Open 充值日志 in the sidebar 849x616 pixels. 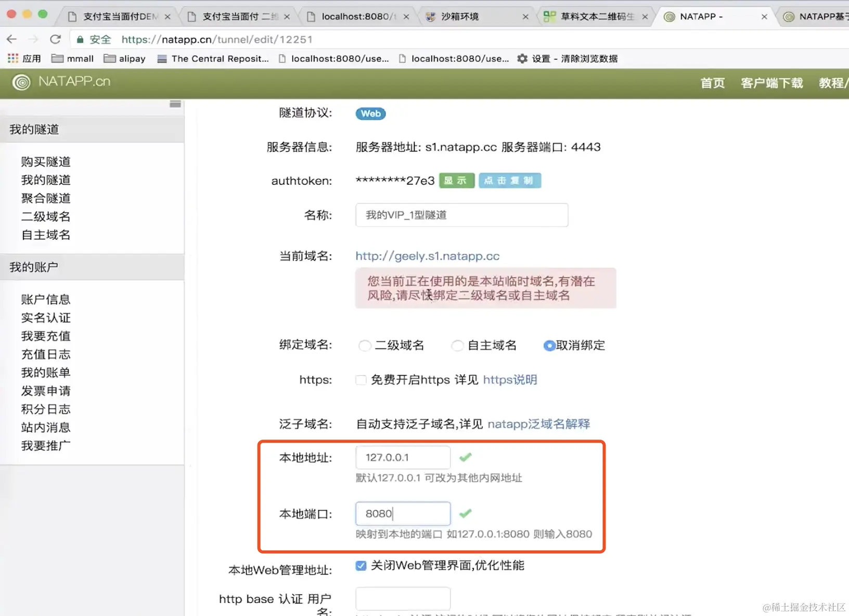46,354
